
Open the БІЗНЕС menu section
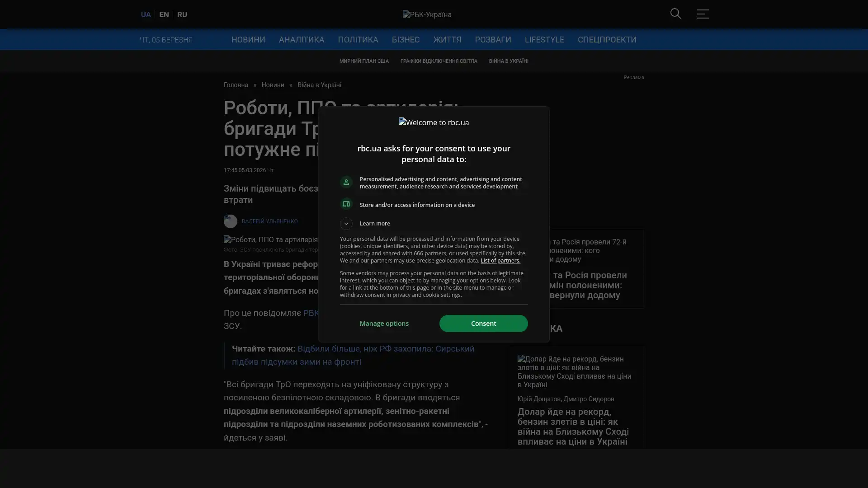(x=406, y=40)
